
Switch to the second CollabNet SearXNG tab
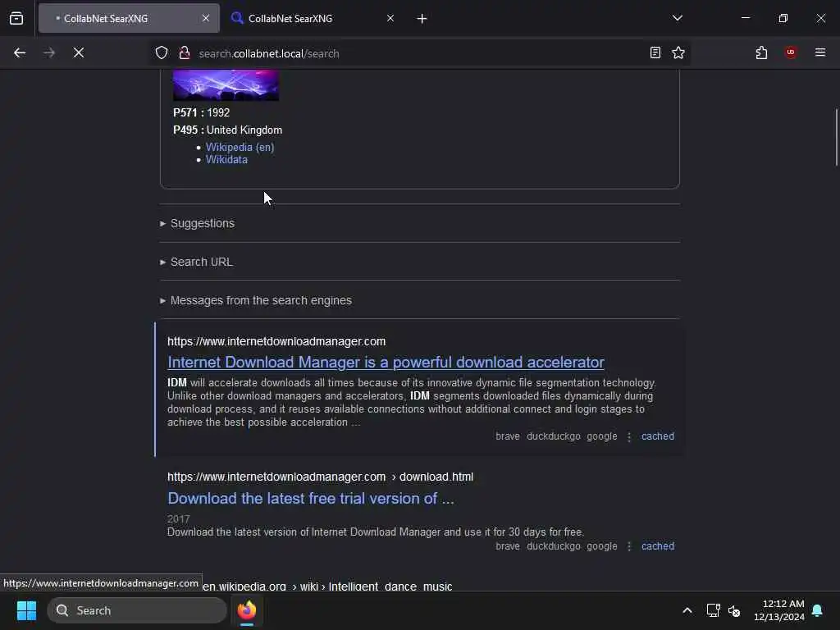313,18
